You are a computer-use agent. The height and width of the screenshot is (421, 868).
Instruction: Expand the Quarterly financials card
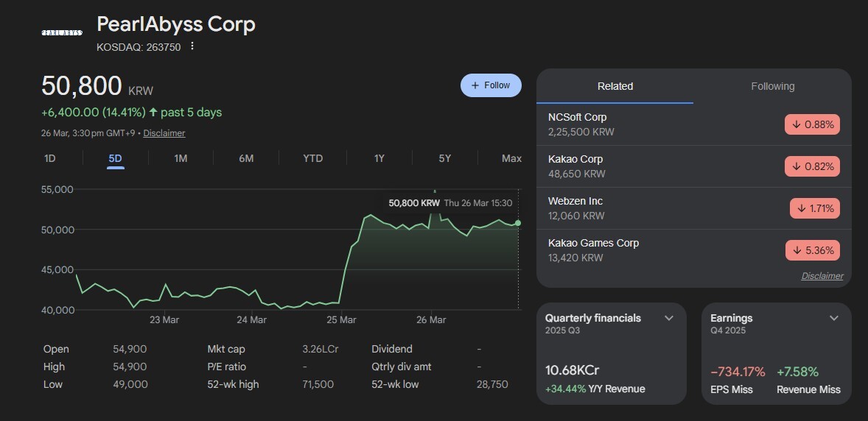(x=669, y=318)
